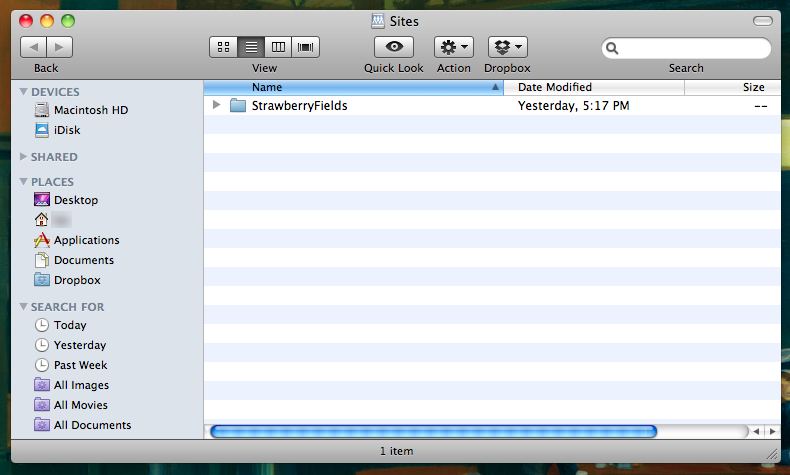Click the '1 item' status bar text
Screen dimensions: 790x475
(x=397, y=451)
